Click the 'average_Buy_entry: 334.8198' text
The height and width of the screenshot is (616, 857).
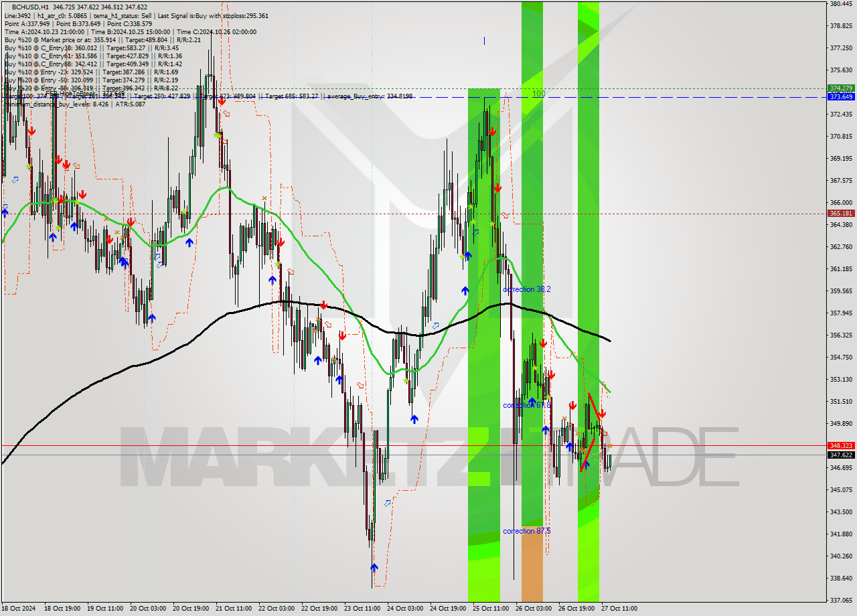[370, 96]
